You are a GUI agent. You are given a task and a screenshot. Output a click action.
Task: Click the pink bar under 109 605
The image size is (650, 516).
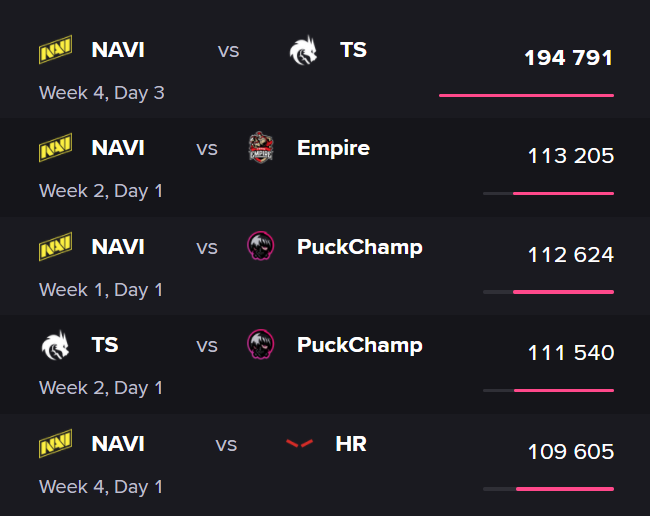(x=565, y=489)
